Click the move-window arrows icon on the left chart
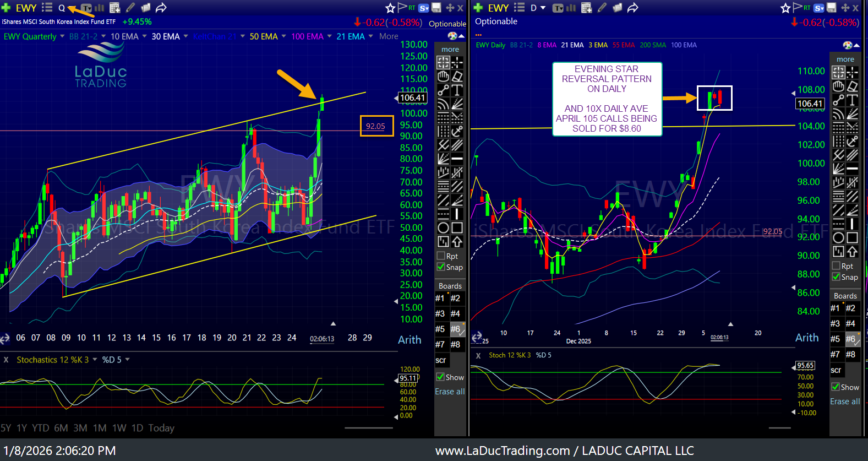The width and height of the screenshot is (868, 461). click(450, 8)
